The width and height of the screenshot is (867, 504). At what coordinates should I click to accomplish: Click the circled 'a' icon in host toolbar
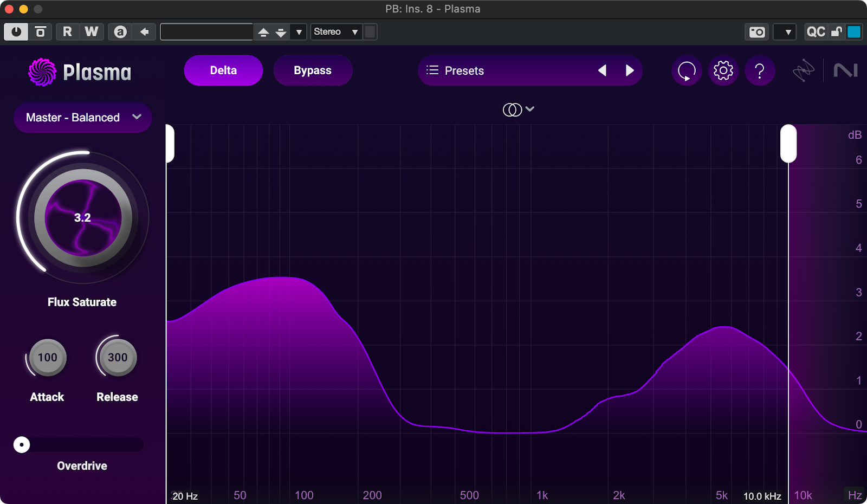click(x=120, y=32)
